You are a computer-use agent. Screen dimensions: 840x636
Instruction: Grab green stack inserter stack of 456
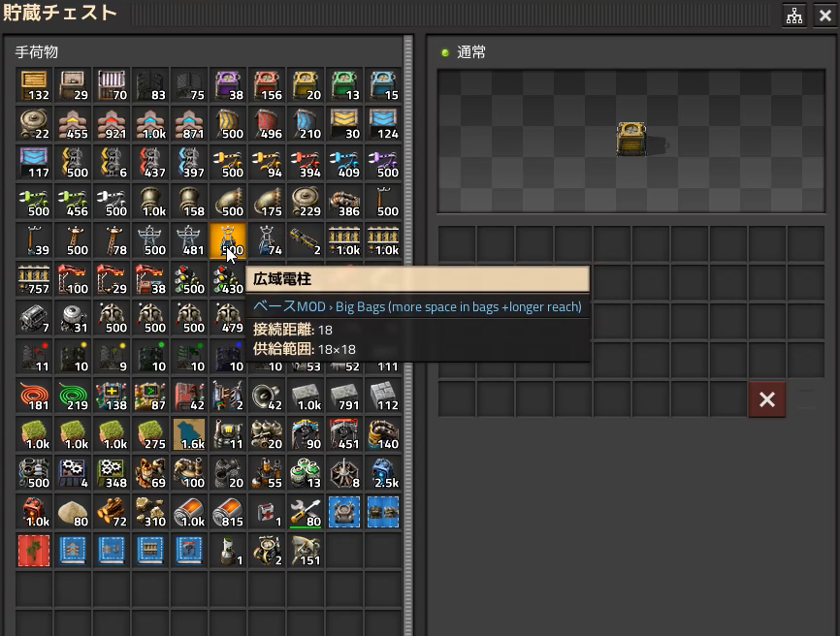pyautogui.click(x=73, y=202)
